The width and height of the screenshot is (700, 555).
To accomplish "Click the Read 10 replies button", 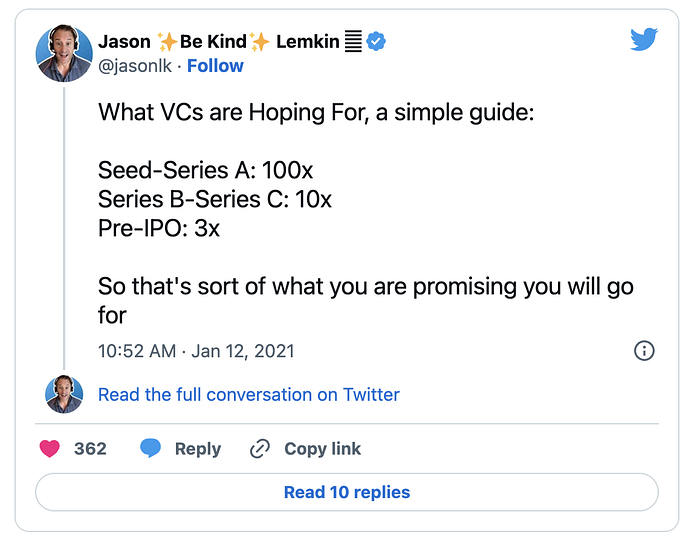I will pyautogui.click(x=347, y=492).
